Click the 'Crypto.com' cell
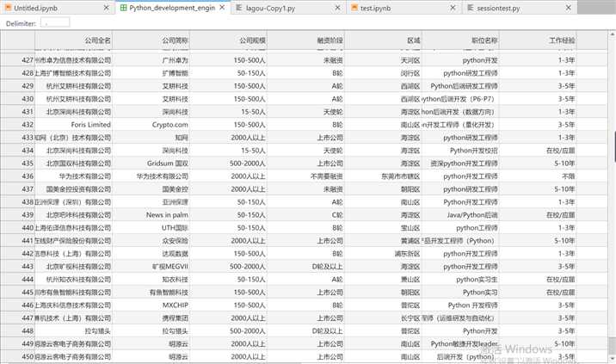616x364 pixels. pyautogui.click(x=151, y=125)
